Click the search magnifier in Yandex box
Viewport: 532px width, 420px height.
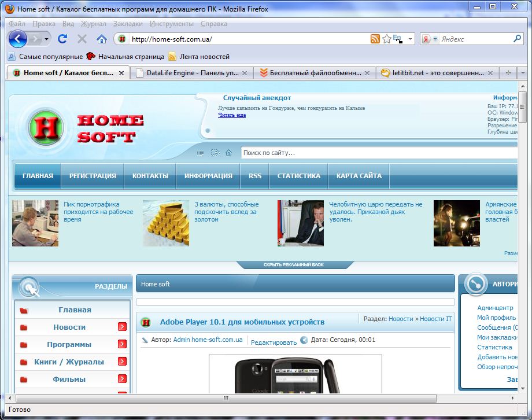point(518,39)
